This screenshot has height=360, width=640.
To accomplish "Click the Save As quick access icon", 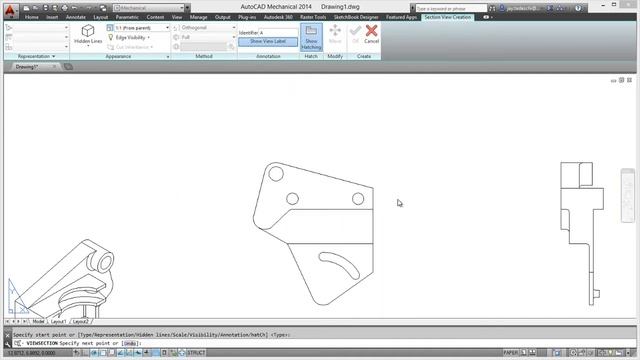I will click(x=55, y=8).
